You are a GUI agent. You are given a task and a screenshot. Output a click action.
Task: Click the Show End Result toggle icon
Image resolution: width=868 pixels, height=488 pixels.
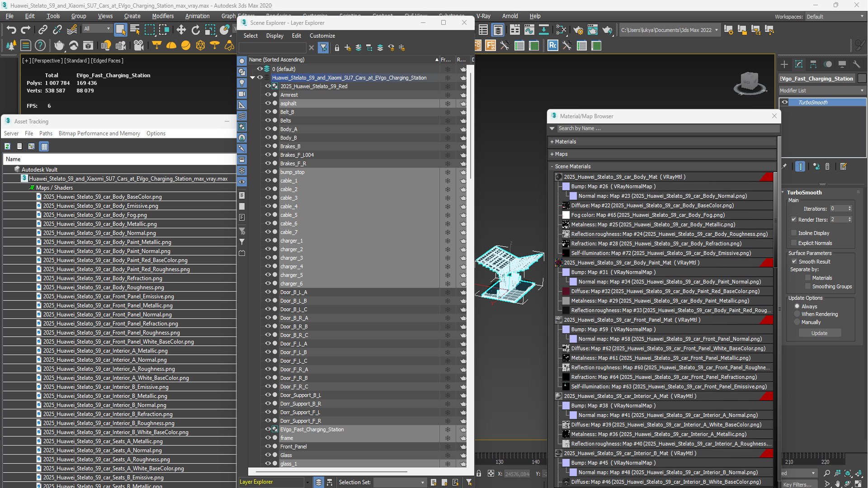pos(800,167)
